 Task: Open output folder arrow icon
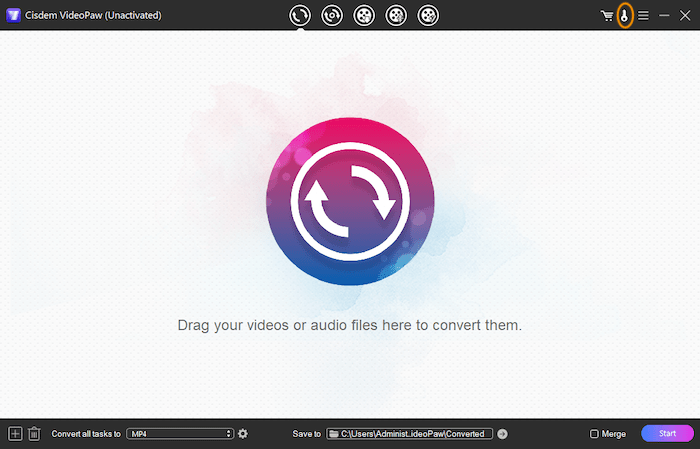coord(502,434)
